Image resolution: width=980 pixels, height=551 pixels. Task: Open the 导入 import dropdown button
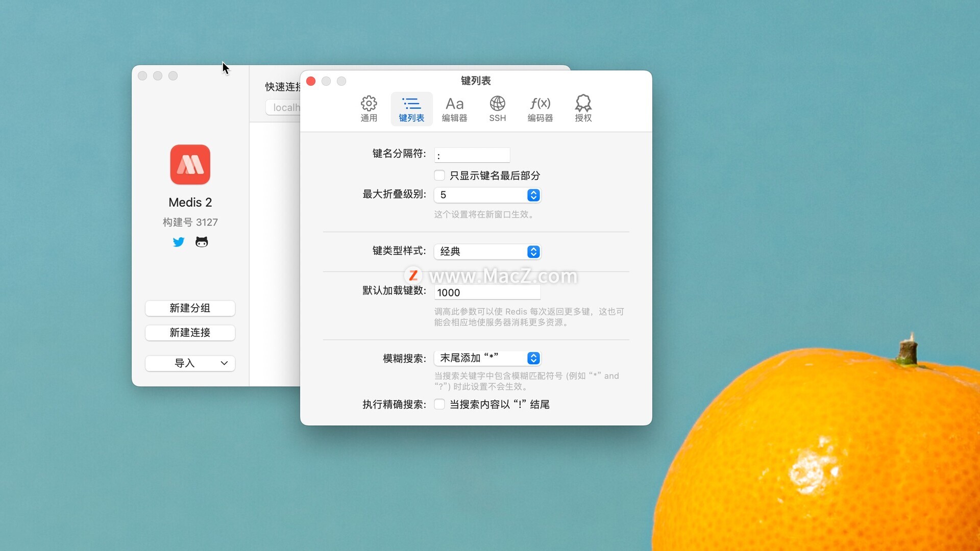coord(190,363)
